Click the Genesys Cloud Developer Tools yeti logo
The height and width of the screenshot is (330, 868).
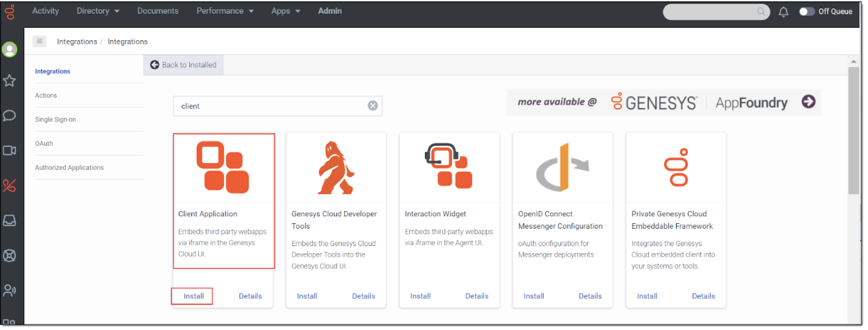click(x=336, y=167)
